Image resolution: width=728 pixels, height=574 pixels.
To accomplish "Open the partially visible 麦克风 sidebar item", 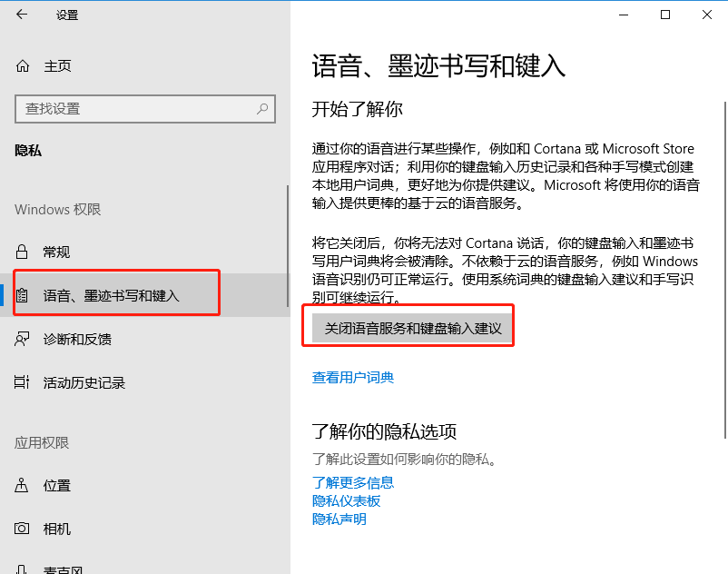I will click(x=64, y=568).
